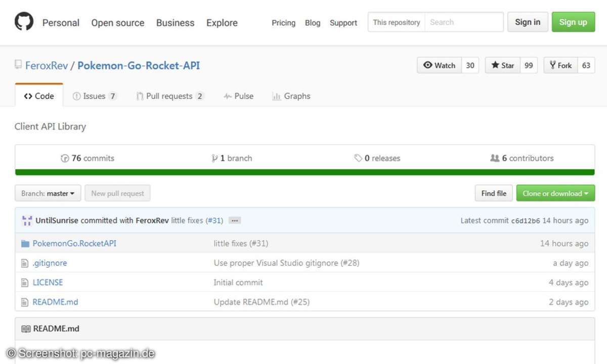Click the green language statistics bar
The height and width of the screenshot is (364, 607).
(x=305, y=172)
